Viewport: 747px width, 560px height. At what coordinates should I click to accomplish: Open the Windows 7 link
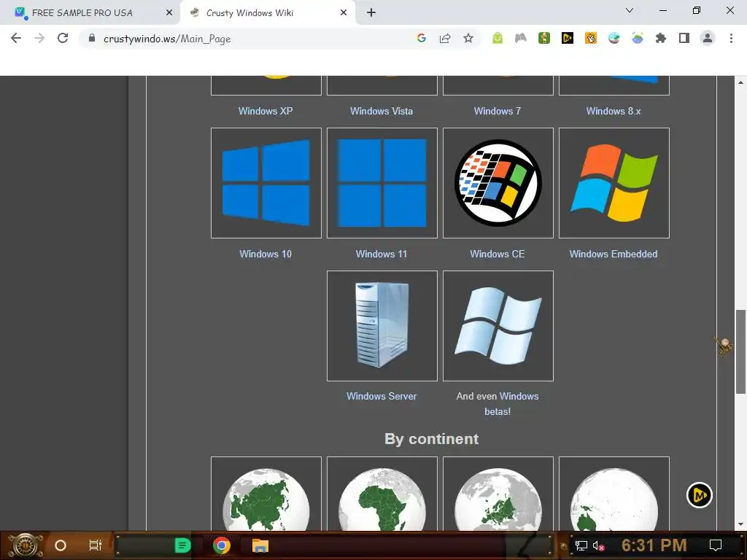coord(498,111)
